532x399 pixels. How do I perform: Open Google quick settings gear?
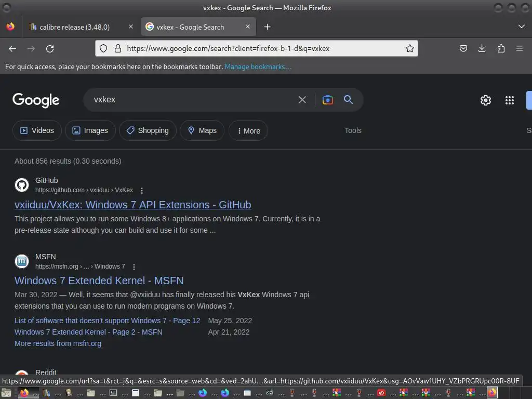tap(486, 100)
